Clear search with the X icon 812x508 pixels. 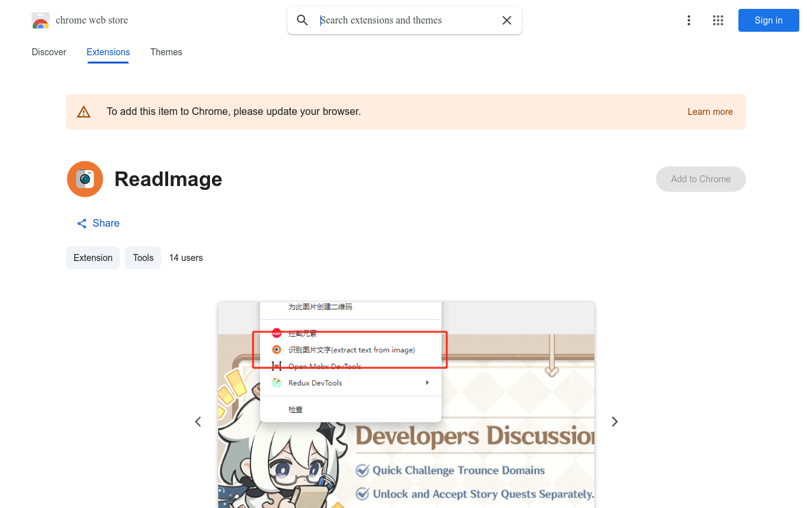pos(507,20)
